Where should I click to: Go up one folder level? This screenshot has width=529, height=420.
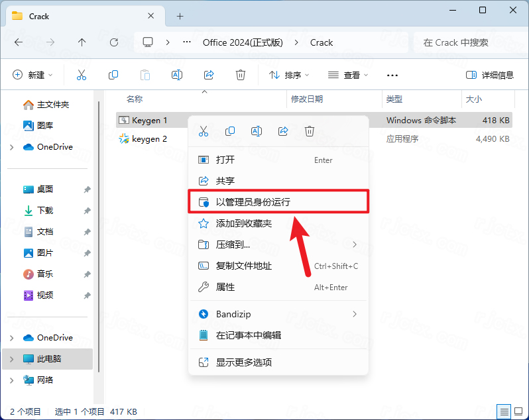coord(82,42)
